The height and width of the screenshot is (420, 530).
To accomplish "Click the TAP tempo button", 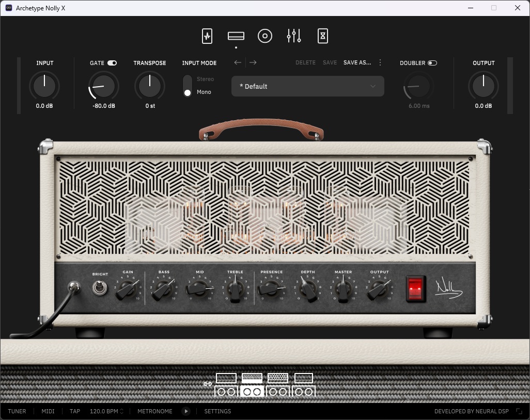I will point(75,411).
